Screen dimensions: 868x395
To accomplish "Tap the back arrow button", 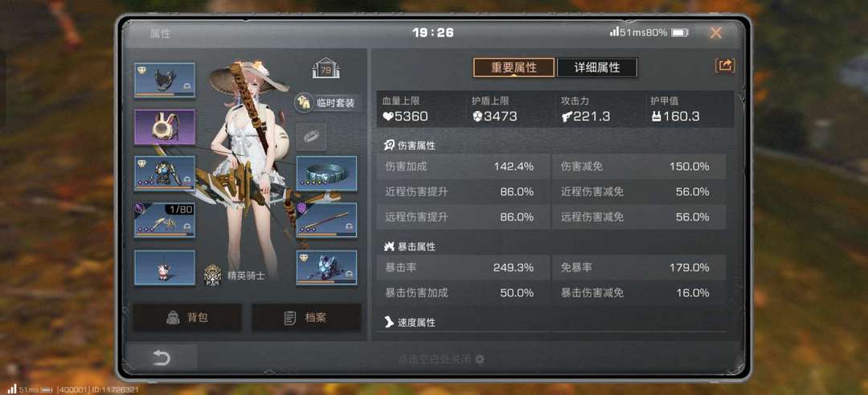I will 161,358.
